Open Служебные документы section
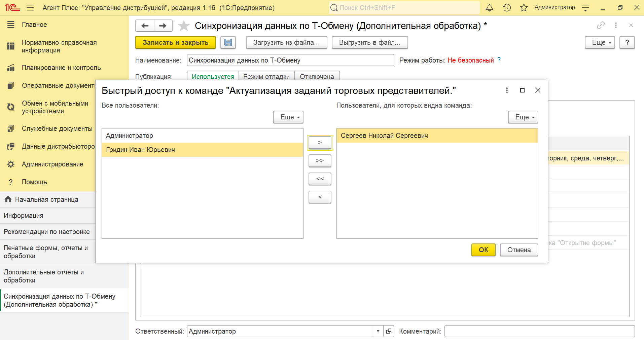The width and height of the screenshot is (644, 340). [x=48, y=128]
